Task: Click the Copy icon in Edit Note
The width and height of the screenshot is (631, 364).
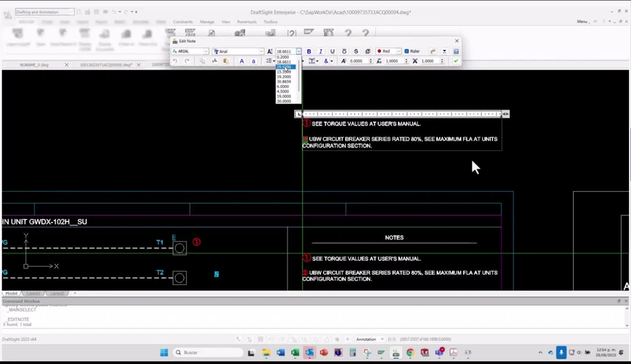Action: pyautogui.click(x=202, y=61)
